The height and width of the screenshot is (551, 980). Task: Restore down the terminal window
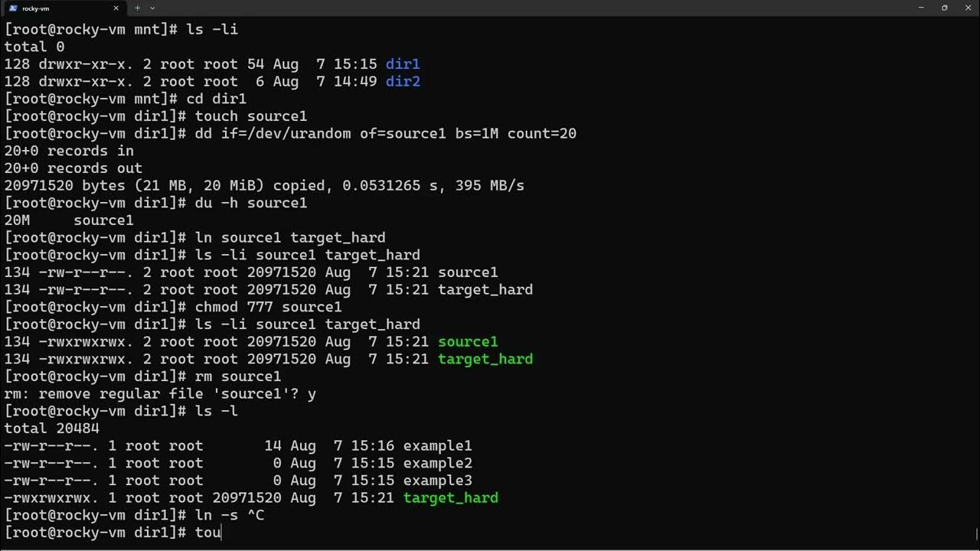[x=944, y=8]
